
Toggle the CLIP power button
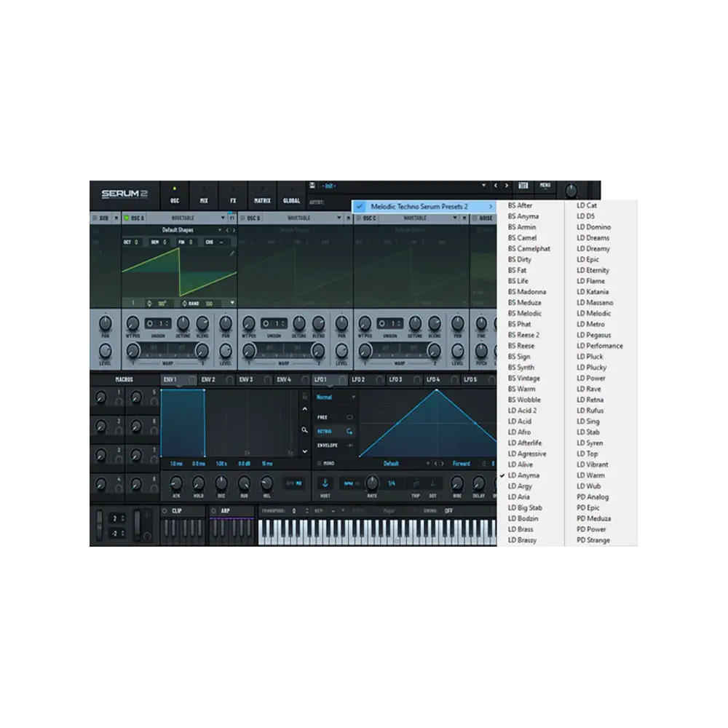point(165,511)
